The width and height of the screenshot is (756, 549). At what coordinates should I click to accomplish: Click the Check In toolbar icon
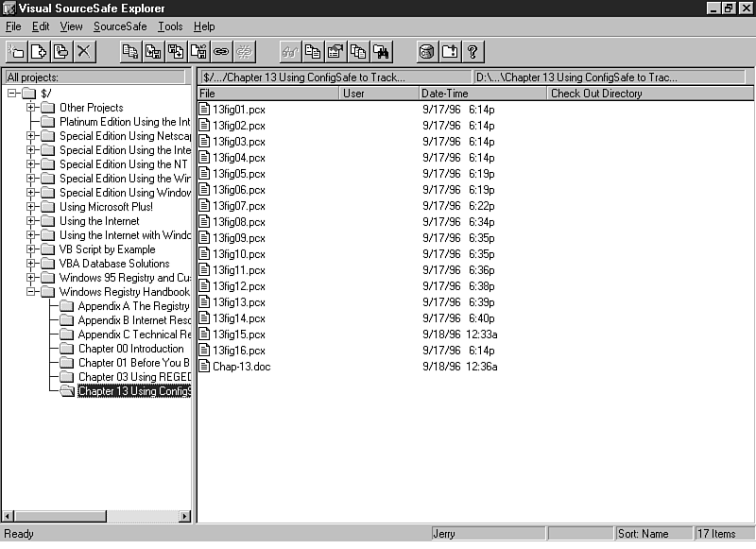pyautogui.click(x=176, y=52)
